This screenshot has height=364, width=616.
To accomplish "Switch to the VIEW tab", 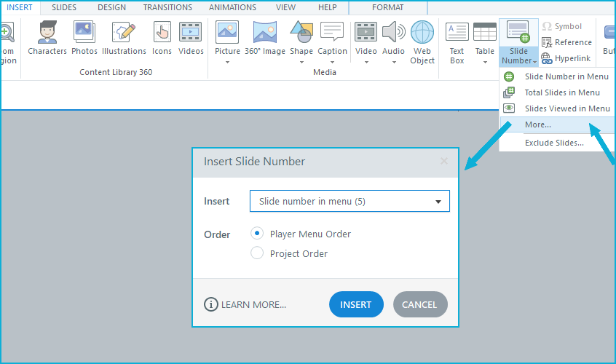I will 285,7.
